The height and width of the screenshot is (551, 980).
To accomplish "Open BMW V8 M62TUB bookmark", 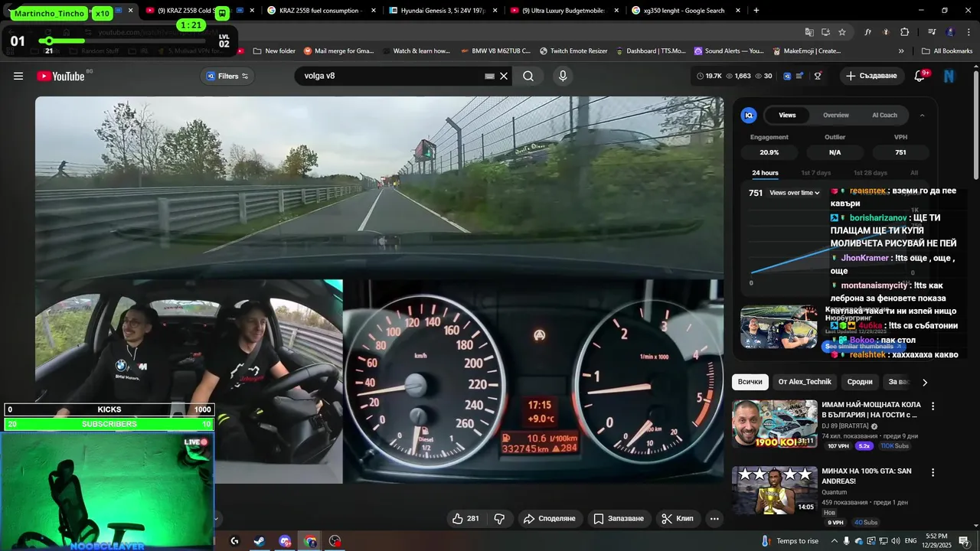I will [x=495, y=51].
